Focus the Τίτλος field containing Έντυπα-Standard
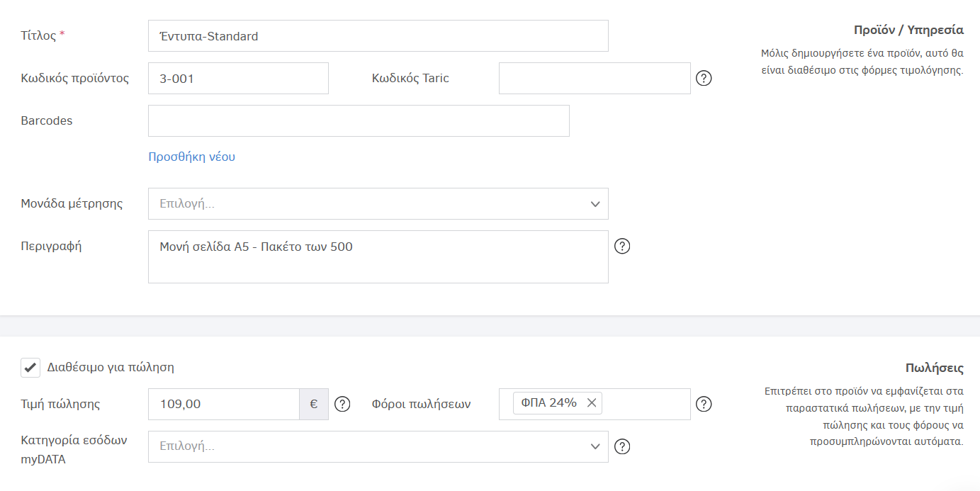This screenshot has width=980, height=491. (x=378, y=36)
